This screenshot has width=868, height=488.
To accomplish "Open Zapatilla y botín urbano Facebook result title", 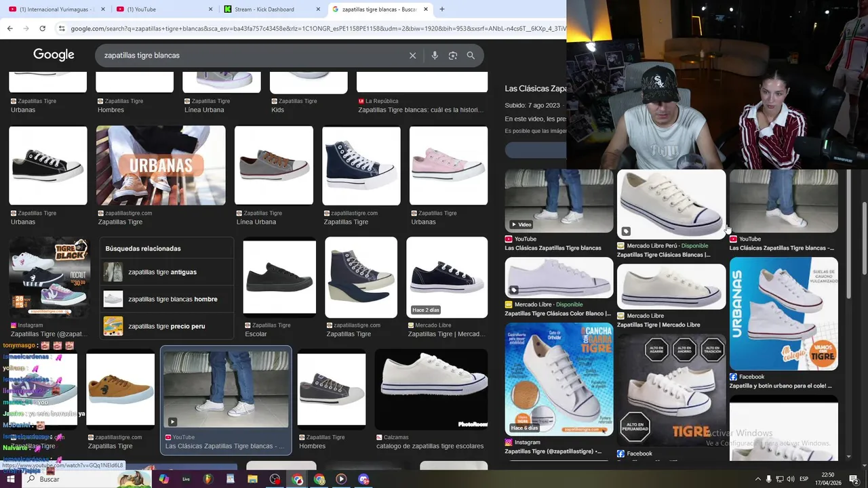I will click(x=781, y=386).
